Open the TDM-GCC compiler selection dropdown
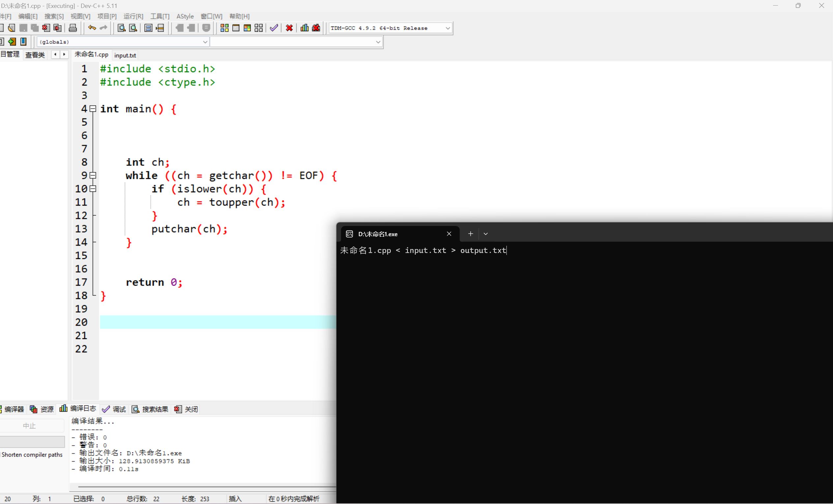The height and width of the screenshot is (504, 833). (447, 28)
